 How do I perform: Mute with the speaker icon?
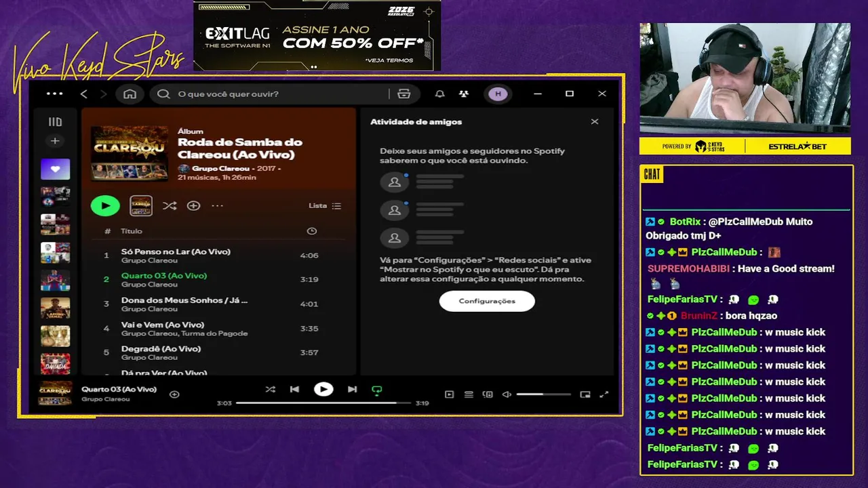coord(507,394)
